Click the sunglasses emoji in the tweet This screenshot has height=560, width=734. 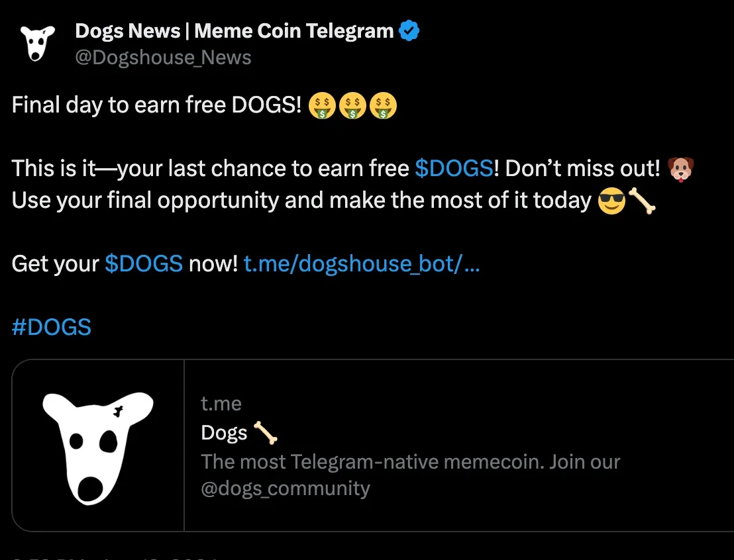pos(611,201)
